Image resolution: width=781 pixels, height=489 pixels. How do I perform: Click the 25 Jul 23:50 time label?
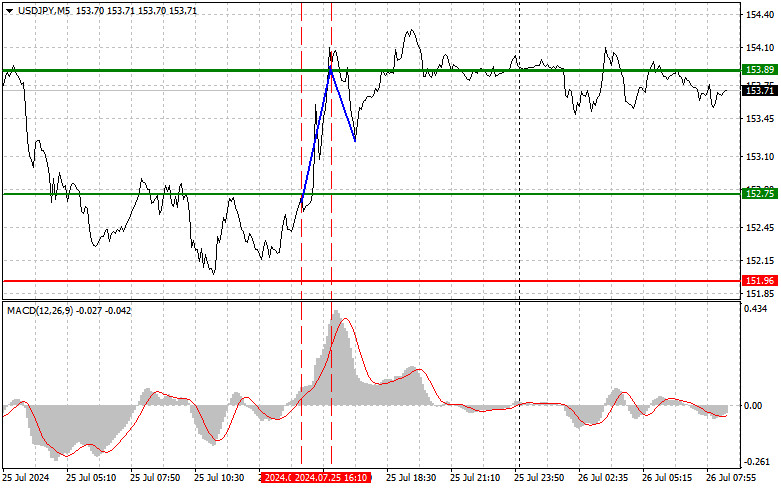(539, 478)
